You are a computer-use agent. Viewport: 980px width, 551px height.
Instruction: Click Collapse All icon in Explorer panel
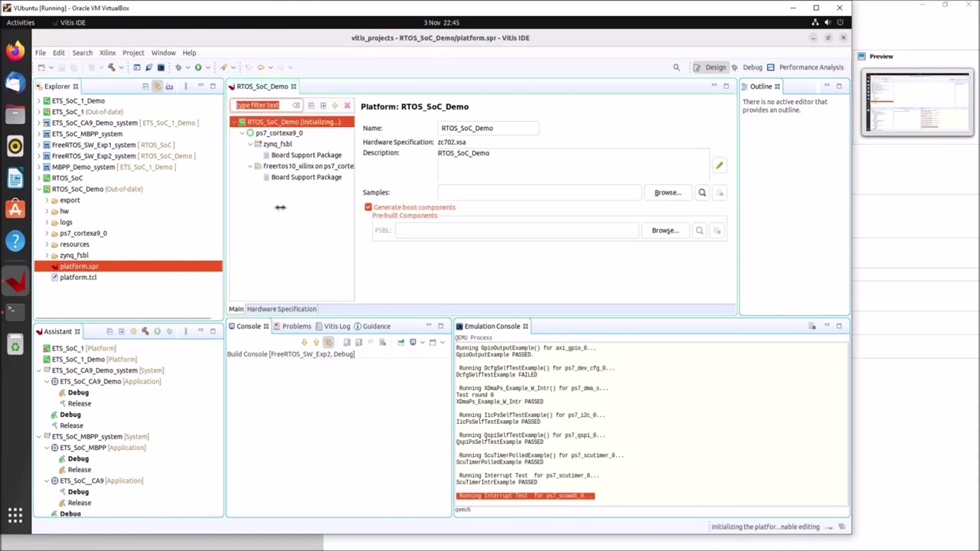pos(145,86)
